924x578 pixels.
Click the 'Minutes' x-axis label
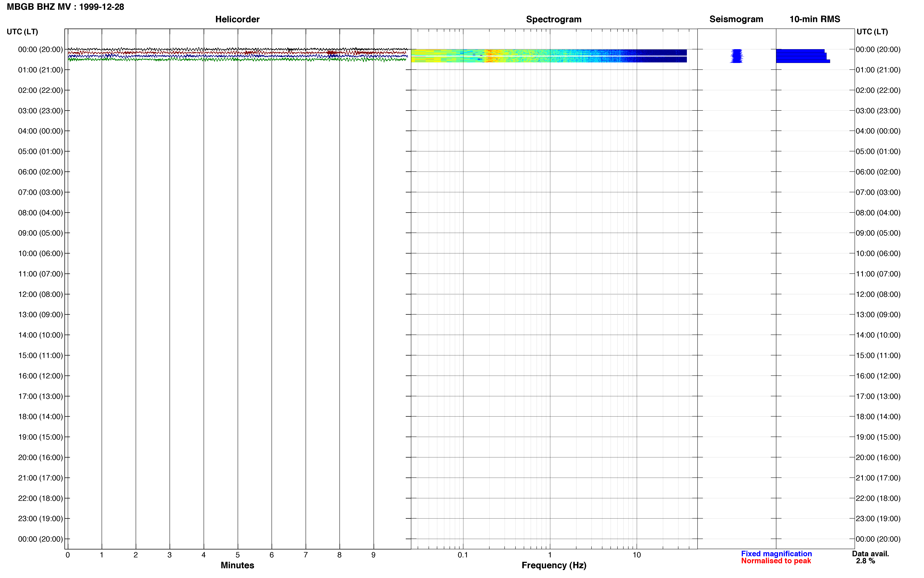(237, 565)
